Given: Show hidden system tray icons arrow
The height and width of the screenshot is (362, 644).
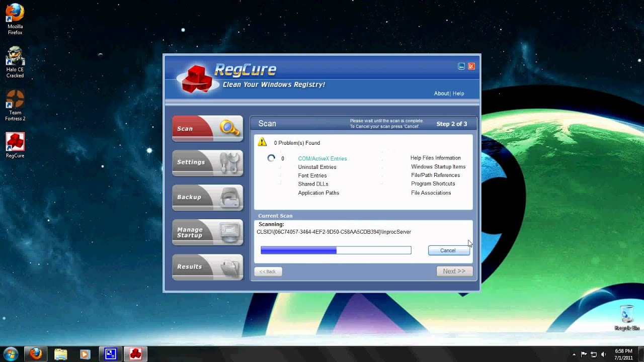Looking at the screenshot, I should click(x=575, y=354).
